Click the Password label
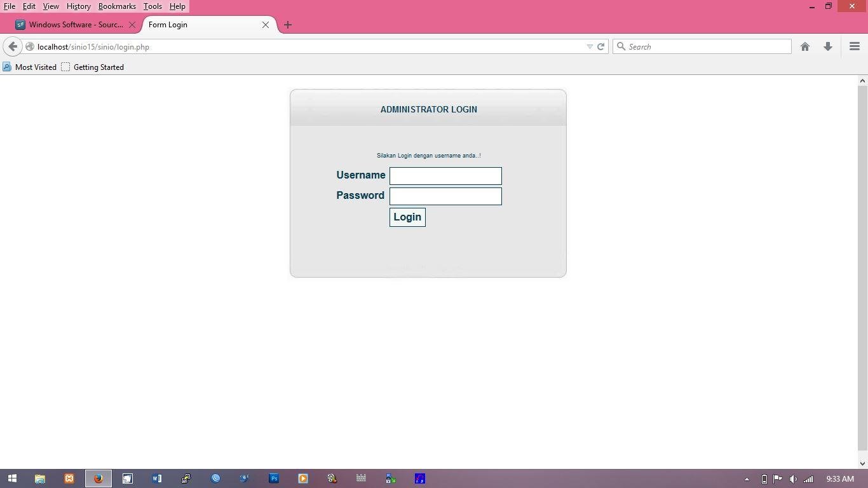 (x=360, y=196)
